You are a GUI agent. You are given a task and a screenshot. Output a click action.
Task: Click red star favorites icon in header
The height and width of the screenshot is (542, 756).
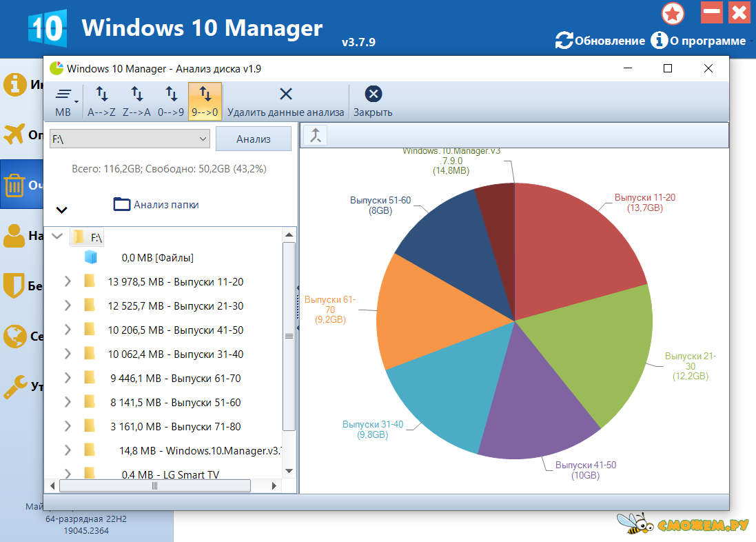[x=673, y=13]
